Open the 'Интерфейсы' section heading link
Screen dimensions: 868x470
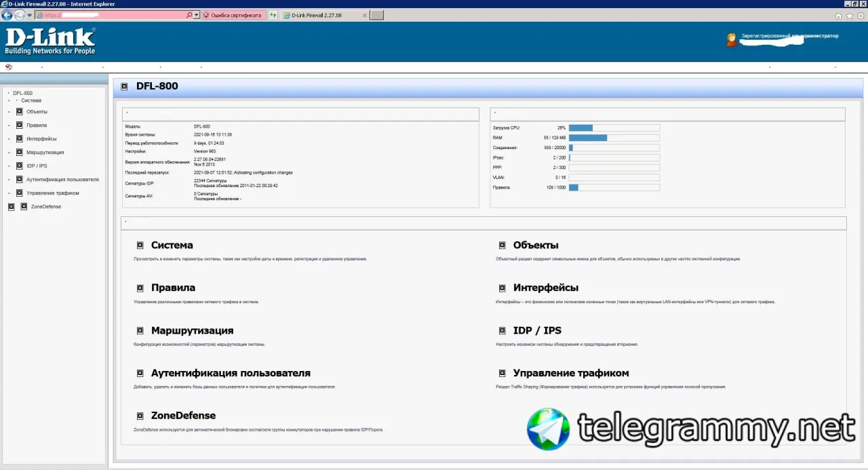pyautogui.click(x=546, y=288)
